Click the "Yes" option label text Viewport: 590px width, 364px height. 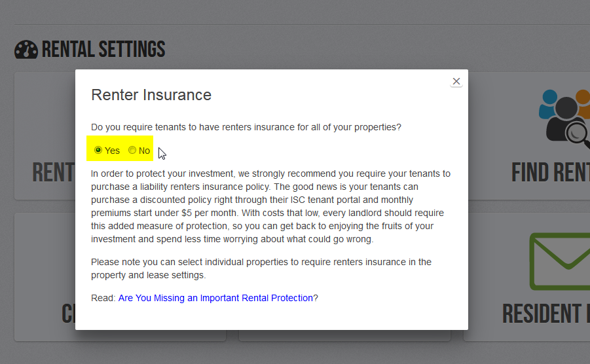click(x=112, y=151)
